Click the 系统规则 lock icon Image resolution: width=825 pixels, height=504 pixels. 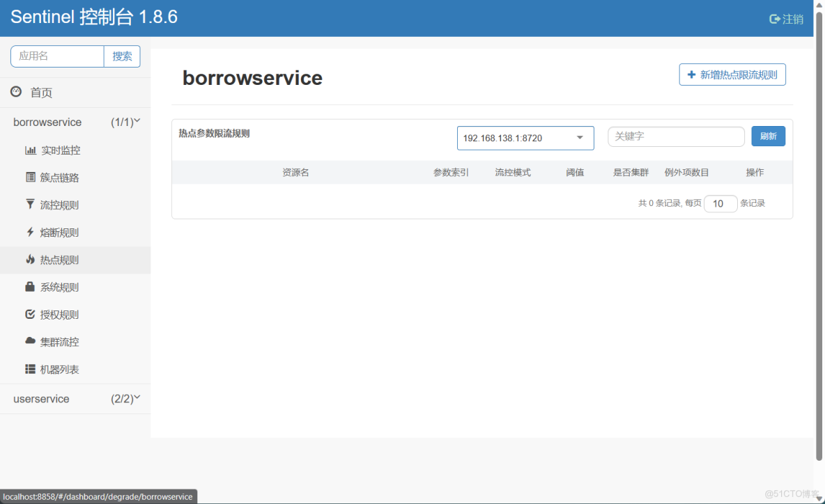pos(31,286)
